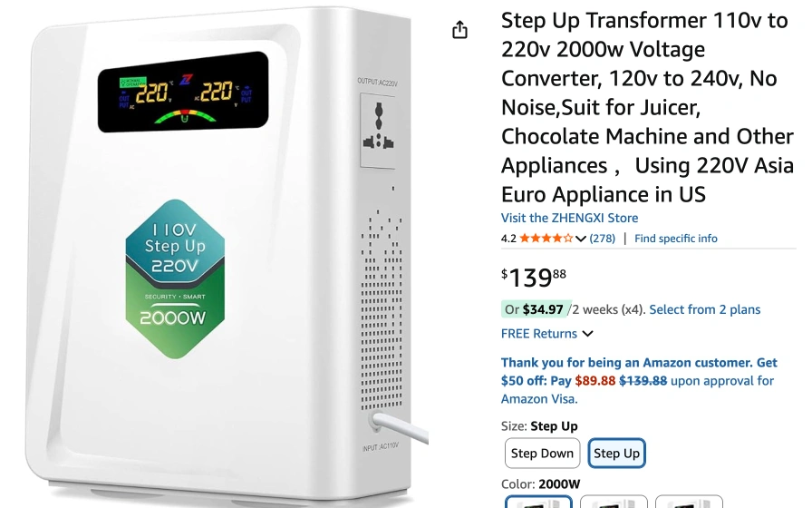Expand the FREE Returns chevron arrow

[x=587, y=334]
